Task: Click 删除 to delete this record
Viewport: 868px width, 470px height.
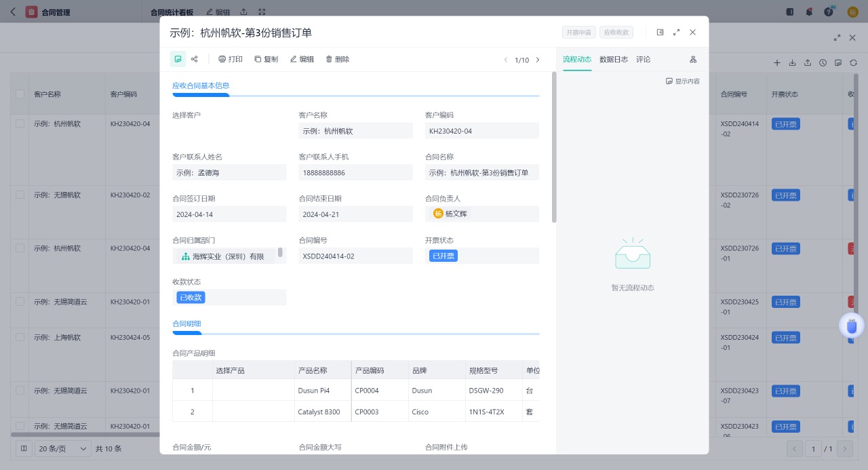Action: (337, 59)
